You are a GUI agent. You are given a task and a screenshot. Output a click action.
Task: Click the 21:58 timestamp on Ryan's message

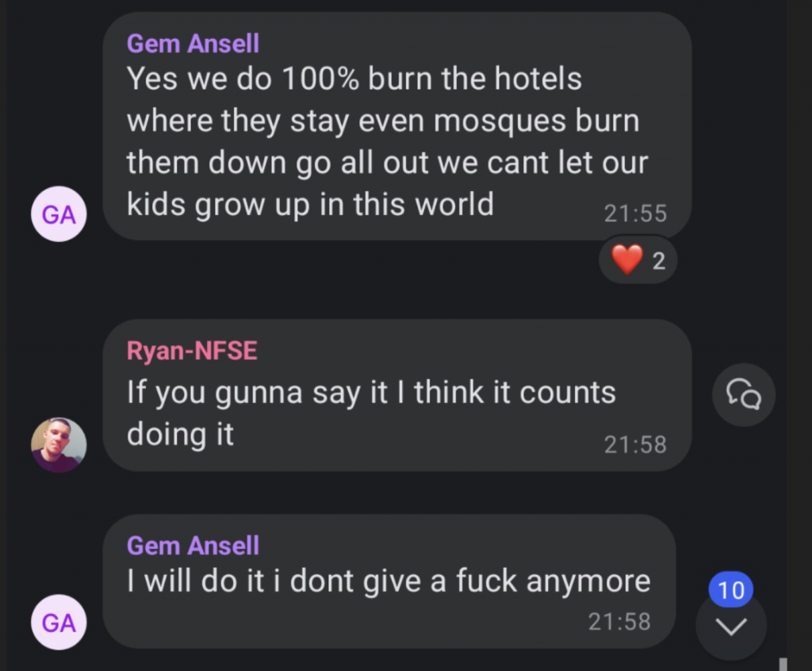click(x=635, y=445)
